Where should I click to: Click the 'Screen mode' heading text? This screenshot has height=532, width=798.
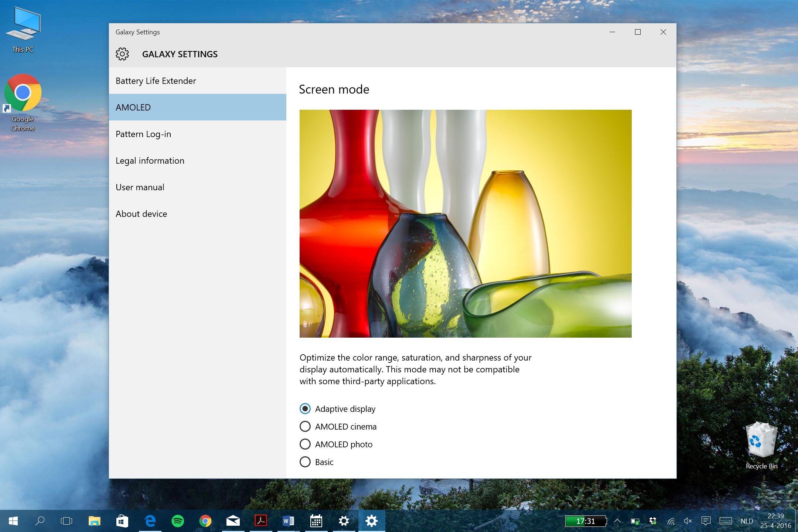click(x=334, y=89)
